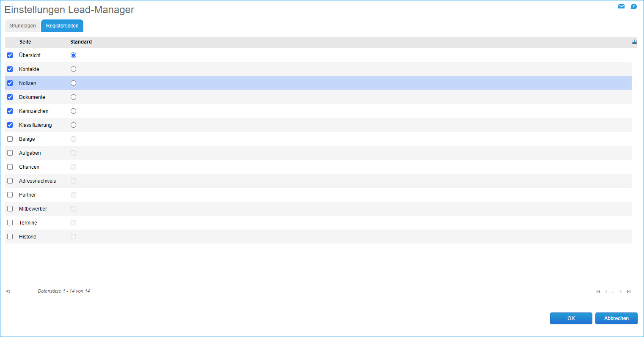
Task: Switch to the Grundlagen tab
Action: pos(23,26)
